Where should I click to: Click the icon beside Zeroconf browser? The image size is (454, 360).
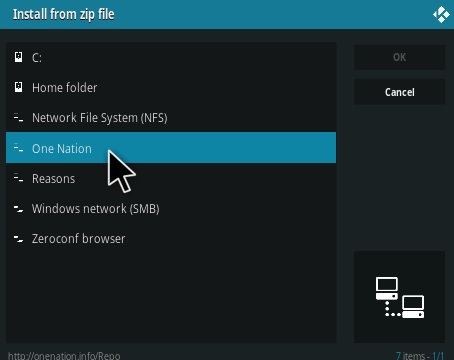19,239
